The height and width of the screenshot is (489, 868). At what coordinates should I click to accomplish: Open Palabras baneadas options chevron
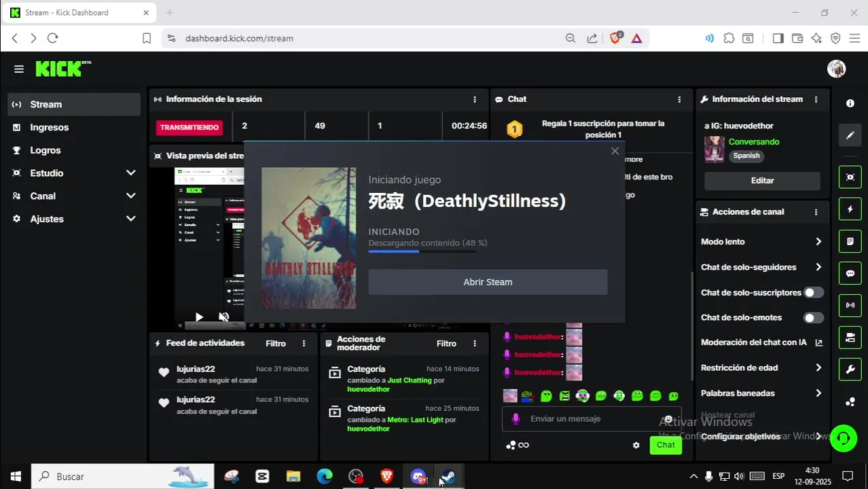[818, 393]
